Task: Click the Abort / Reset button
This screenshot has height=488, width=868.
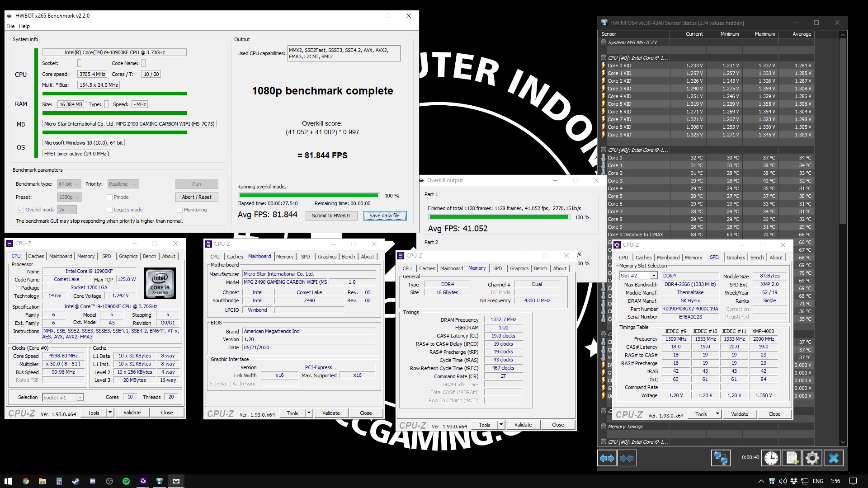Action: coord(197,197)
